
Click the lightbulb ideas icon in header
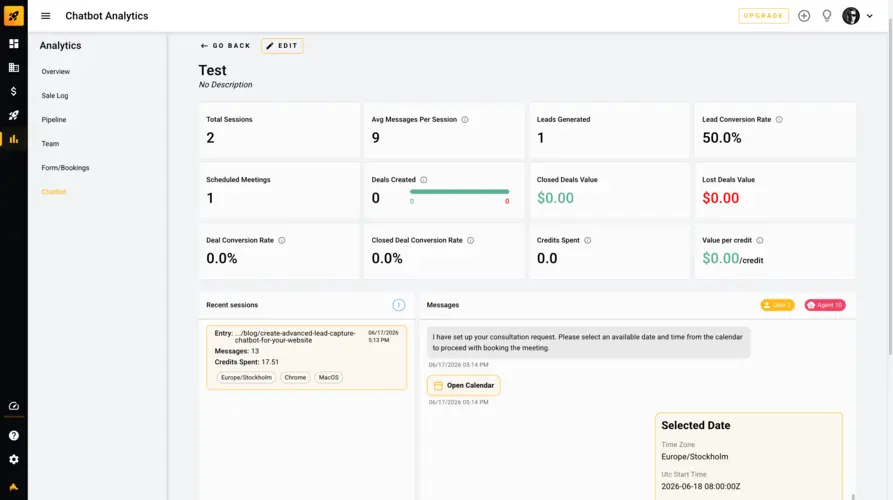[827, 16]
